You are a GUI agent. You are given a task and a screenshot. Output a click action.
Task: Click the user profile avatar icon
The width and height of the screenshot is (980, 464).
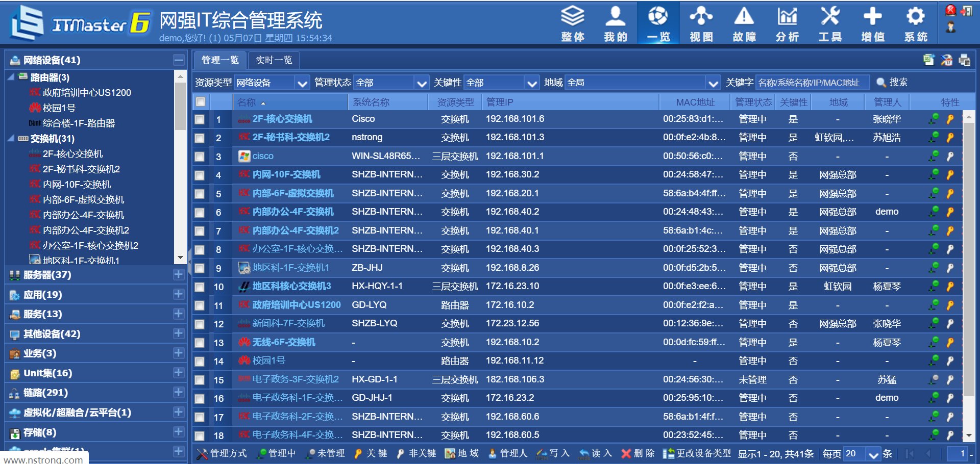coord(950,27)
